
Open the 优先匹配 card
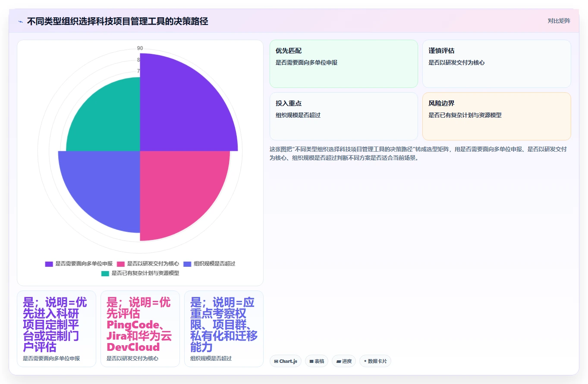[344, 64]
